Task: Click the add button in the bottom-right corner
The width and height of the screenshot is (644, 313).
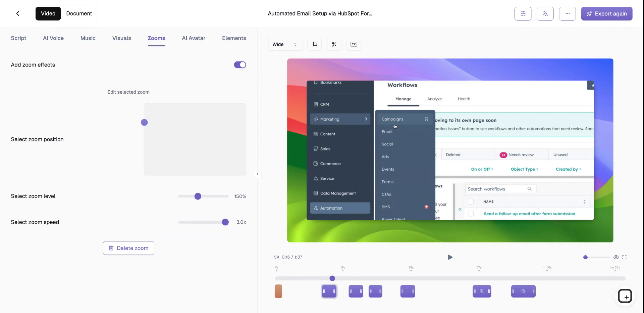Action: pos(625,296)
